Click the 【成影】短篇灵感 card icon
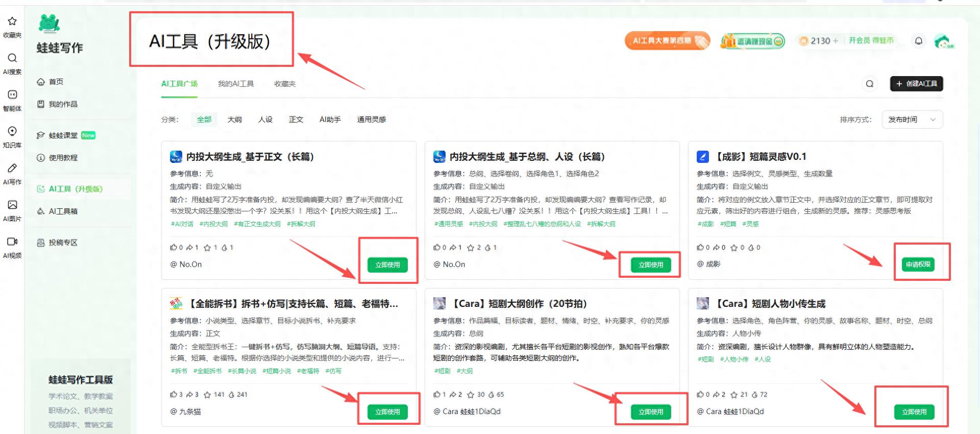The width and height of the screenshot is (980, 434). tap(703, 157)
